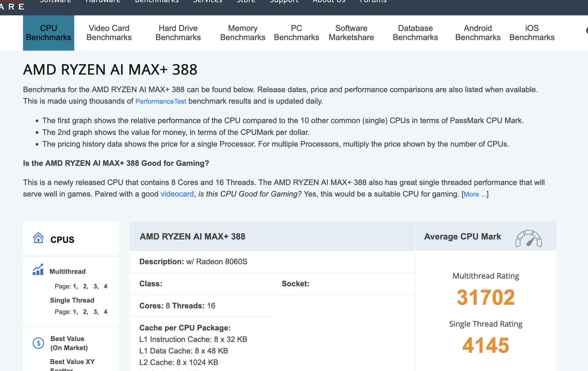Select the Memory Benchmarks tab
Image resolution: width=588 pixels, height=371 pixels.
point(243,33)
